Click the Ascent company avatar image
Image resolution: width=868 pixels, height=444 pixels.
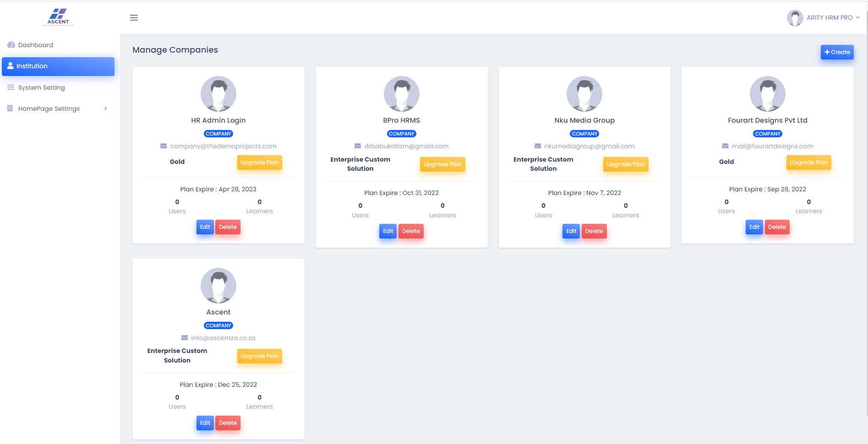218,286
